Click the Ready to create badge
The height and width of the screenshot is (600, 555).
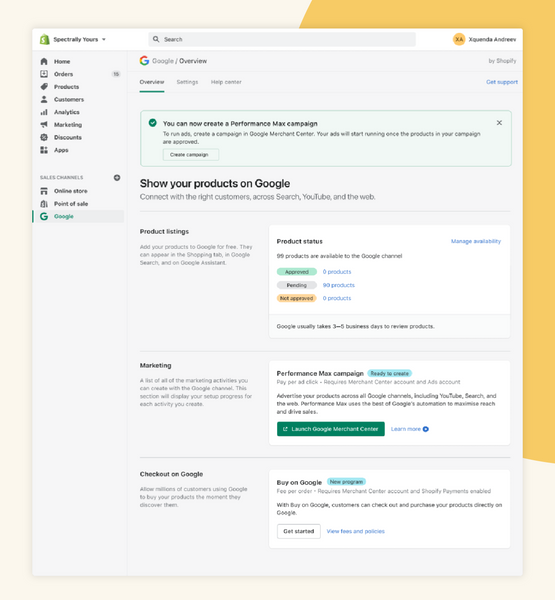(390, 373)
